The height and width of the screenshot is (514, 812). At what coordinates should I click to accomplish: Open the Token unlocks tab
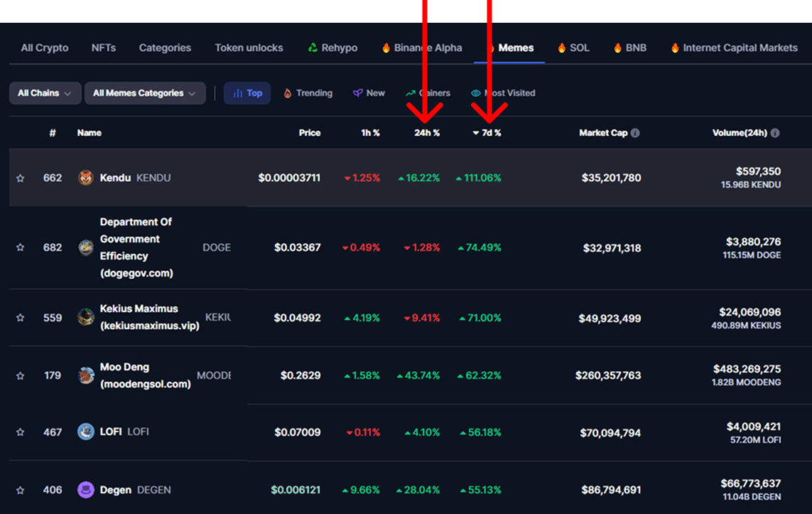pos(249,48)
